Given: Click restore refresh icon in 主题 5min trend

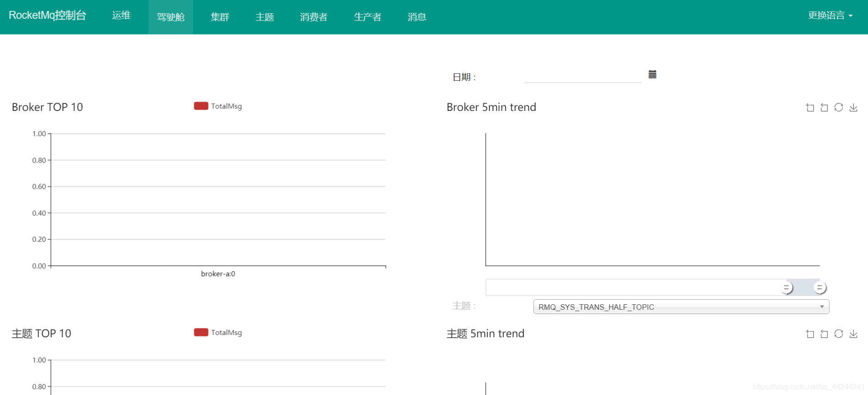Looking at the screenshot, I should click(839, 334).
